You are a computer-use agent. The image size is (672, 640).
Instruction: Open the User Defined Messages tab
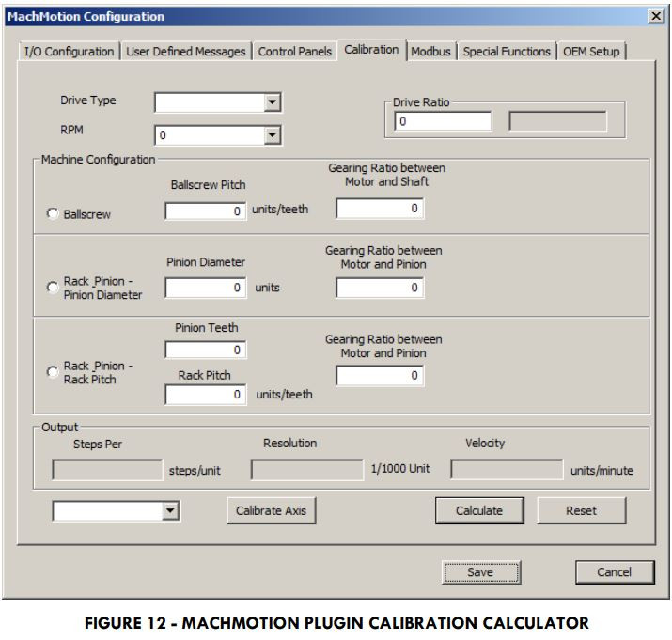pos(186,52)
